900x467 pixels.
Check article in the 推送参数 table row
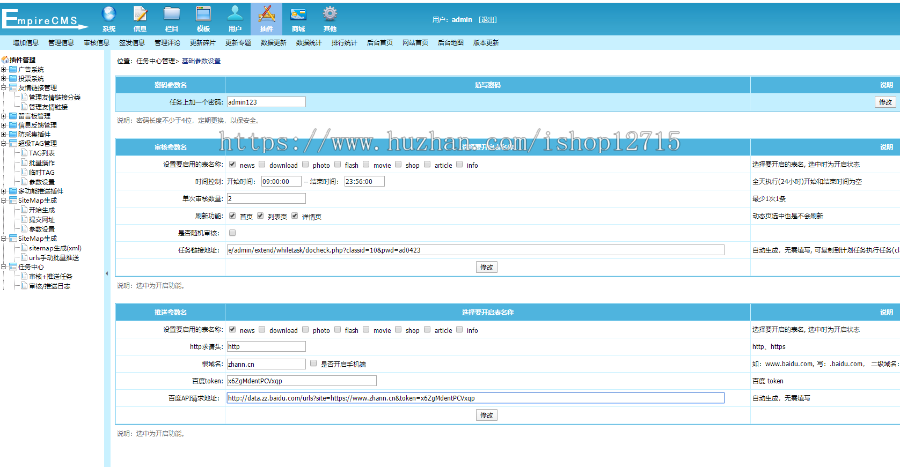(427, 330)
